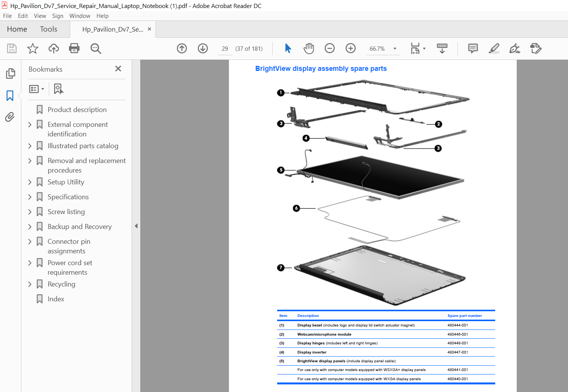This screenshot has width=568, height=392.
Task: Activate the Selection arrow tool
Action: click(288, 48)
